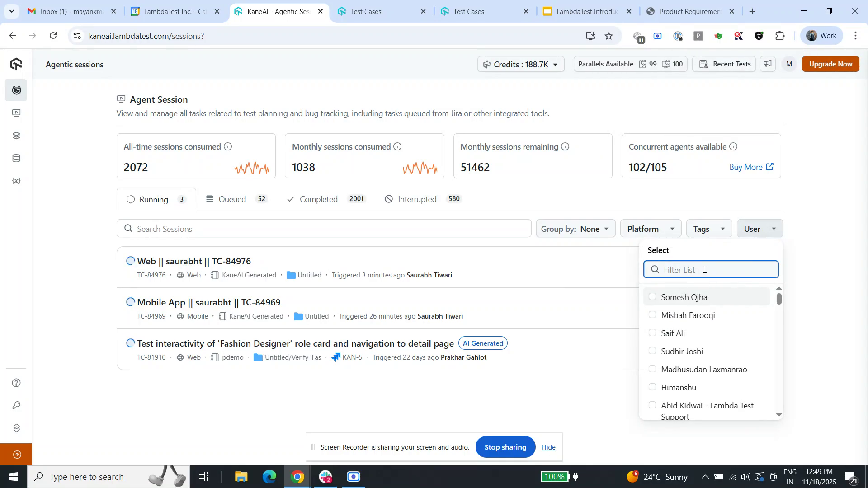Click the Upgrade Now button
868x488 pixels.
tap(830, 64)
